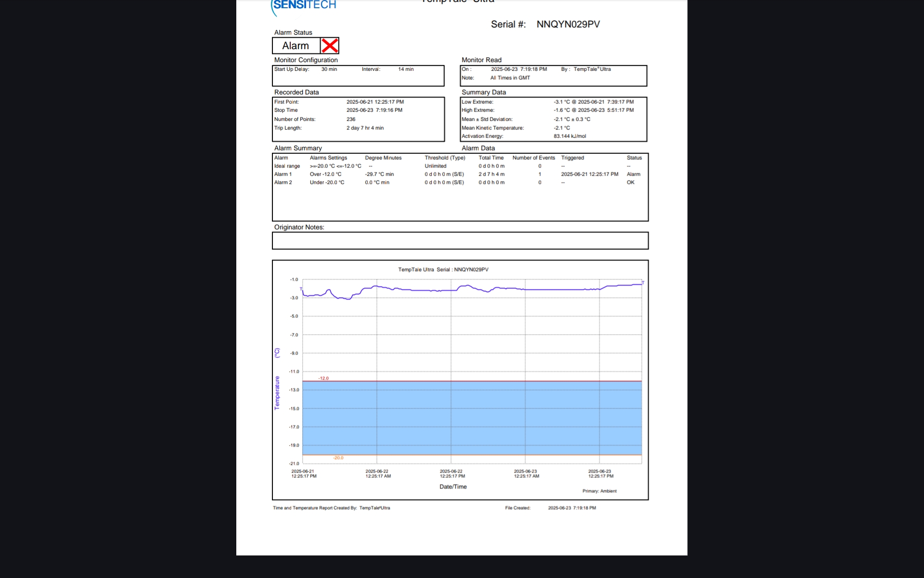
Task: Click Start Up Delay value 30 min
Action: tap(329, 69)
